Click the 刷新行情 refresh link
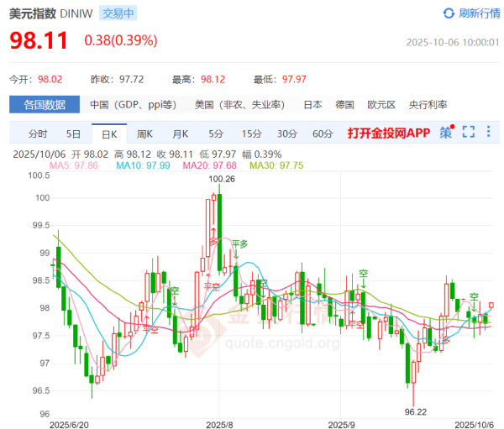Screen dimensions: 504x429 click(x=480, y=13)
